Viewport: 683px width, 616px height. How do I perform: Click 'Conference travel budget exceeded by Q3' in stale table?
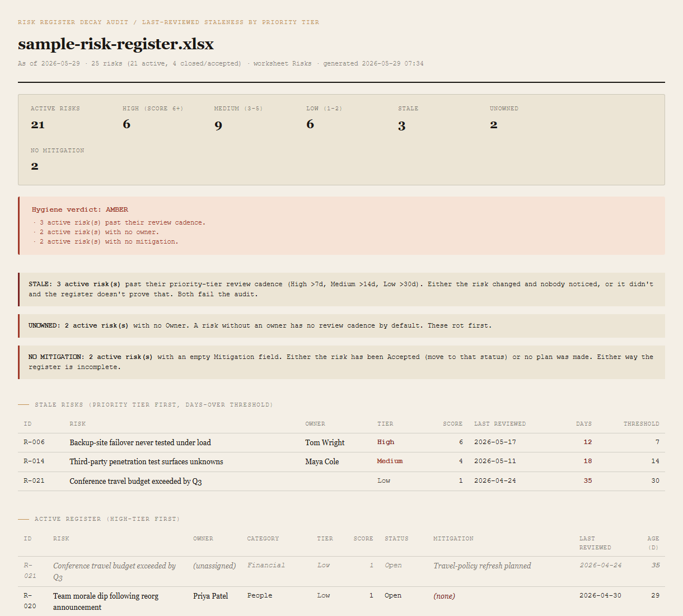coord(135,481)
